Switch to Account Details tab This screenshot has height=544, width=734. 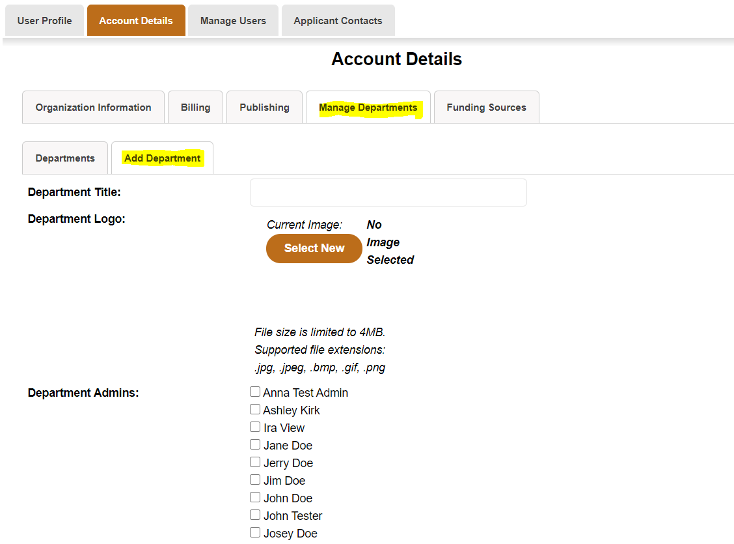pyautogui.click(x=136, y=21)
